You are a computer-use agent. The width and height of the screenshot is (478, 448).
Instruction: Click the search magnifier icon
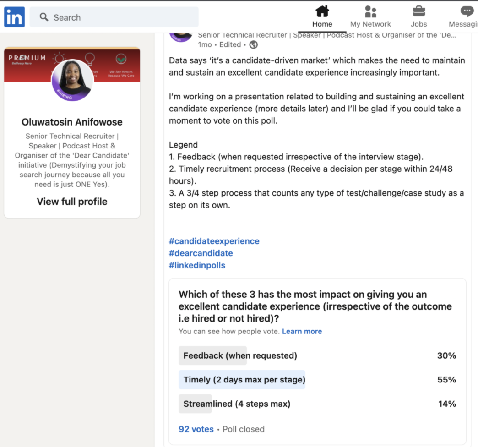pyautogui.click(x=44, y=17)
